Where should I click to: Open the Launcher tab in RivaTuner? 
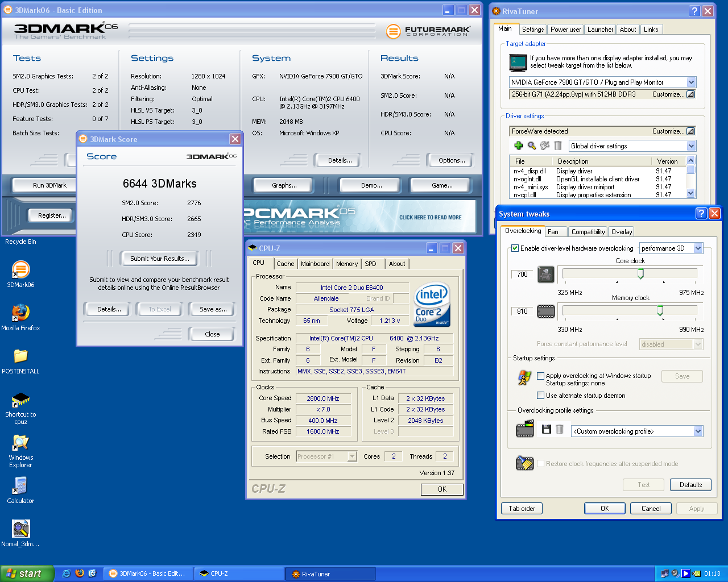tap(601, 30)
